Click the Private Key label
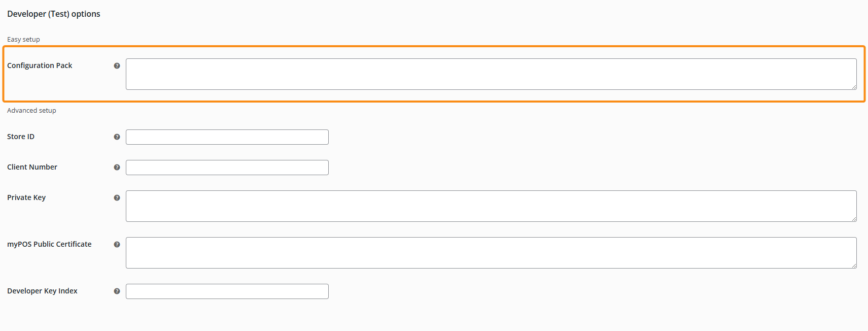This screenshot has height=331, width=868. [26, 197]
